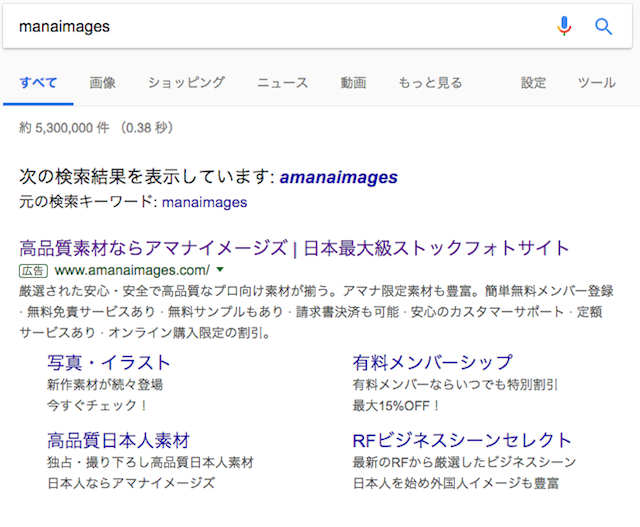The width and height of the screenshot is (640, 527).
Task: Click the text 今すぐチェック！
Action: point(98,406)
